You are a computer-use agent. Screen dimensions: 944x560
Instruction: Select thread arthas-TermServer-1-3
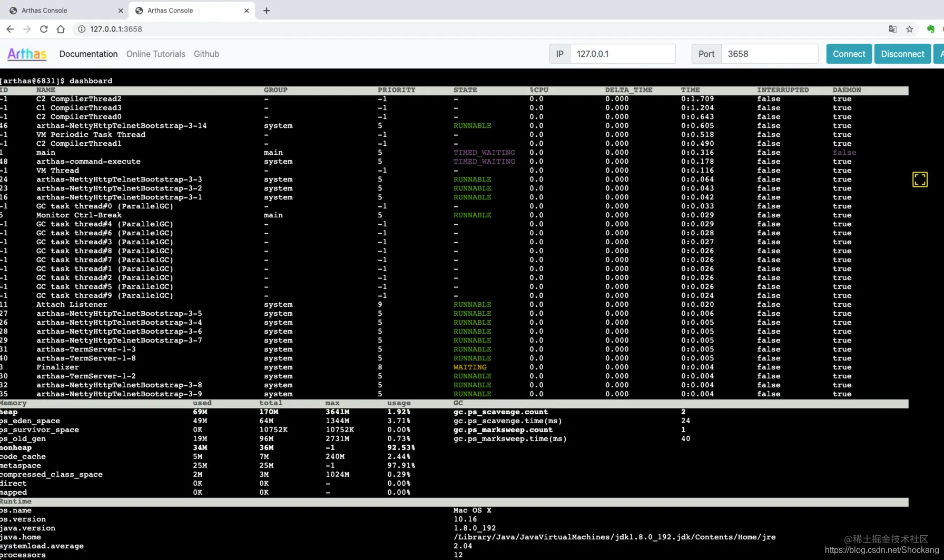pos(86,349)
